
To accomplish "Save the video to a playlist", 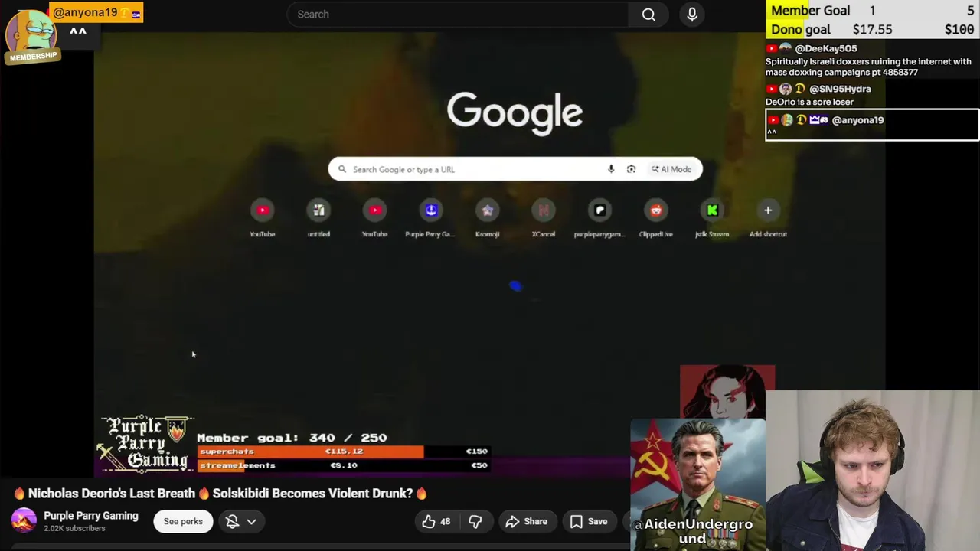I will 588,522.
